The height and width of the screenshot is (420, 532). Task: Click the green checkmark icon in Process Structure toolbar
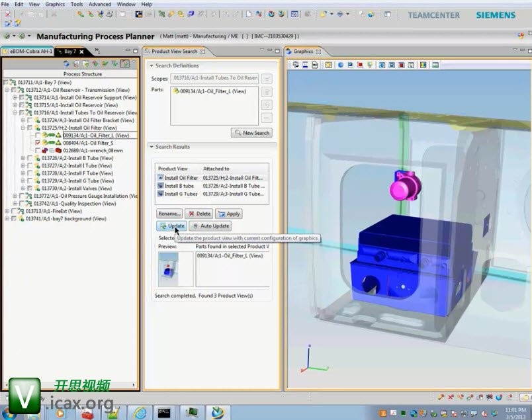click(x=105, y=63)
